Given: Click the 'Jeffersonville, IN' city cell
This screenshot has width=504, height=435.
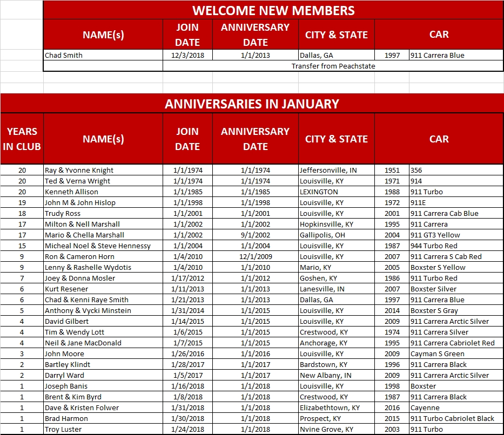Looking at the screenshot, I should (x=337, y=170).
